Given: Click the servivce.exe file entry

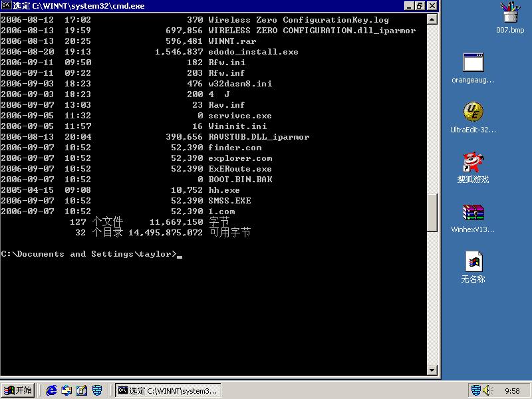Looking at the screenshot, I should pyautogui.click(x=240, y=115).
